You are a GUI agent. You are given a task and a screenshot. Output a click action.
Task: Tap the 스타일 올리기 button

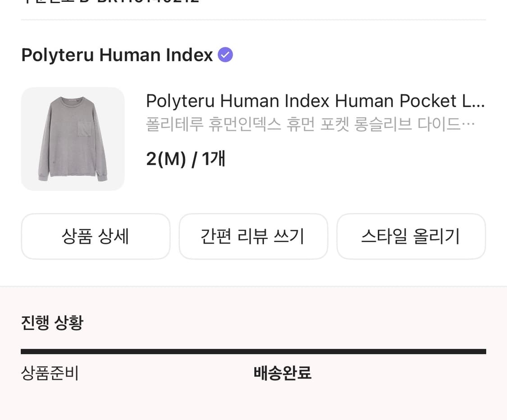click(411, 236)
